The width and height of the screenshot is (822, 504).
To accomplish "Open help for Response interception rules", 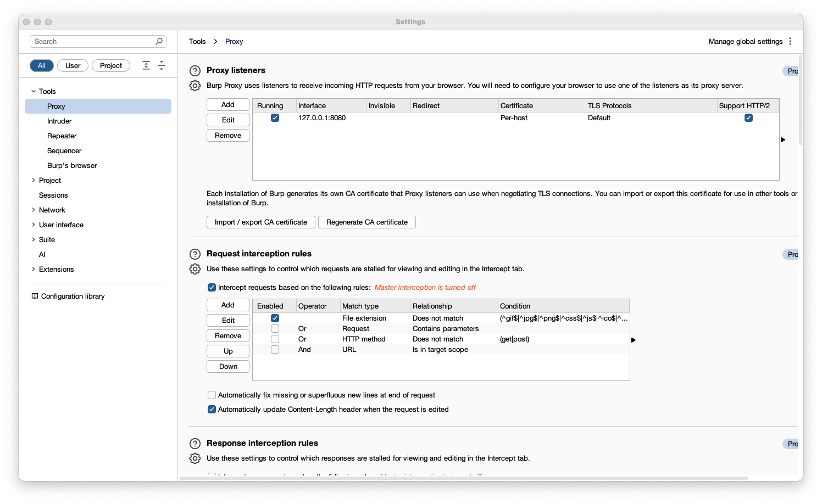I will pos(195,444).
